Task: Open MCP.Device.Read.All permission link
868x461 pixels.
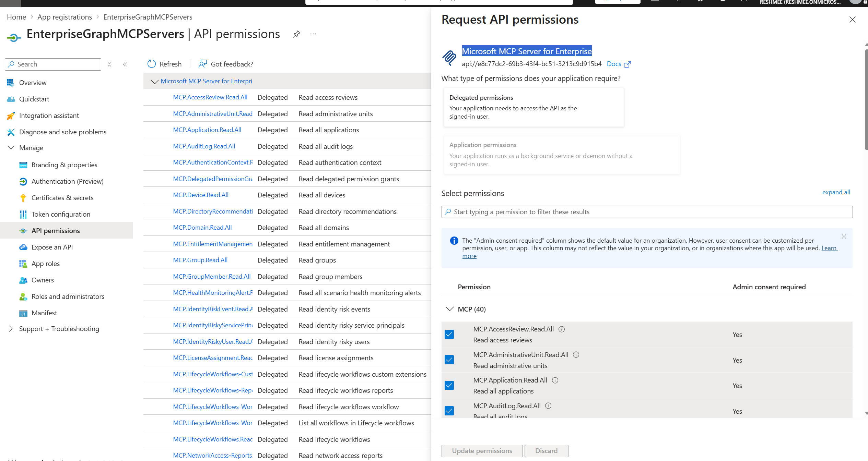Action: (x=201, y=195)
